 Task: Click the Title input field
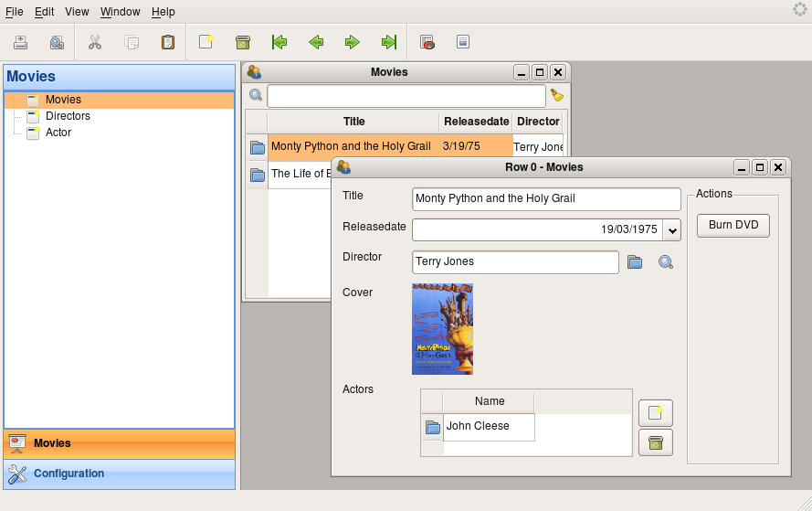pos(546,199)
